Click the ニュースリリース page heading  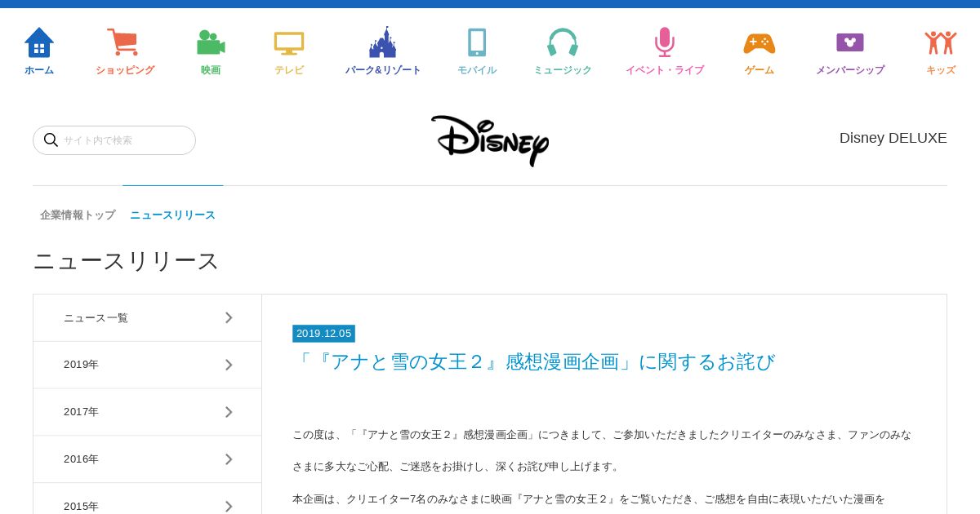(126, 261)
